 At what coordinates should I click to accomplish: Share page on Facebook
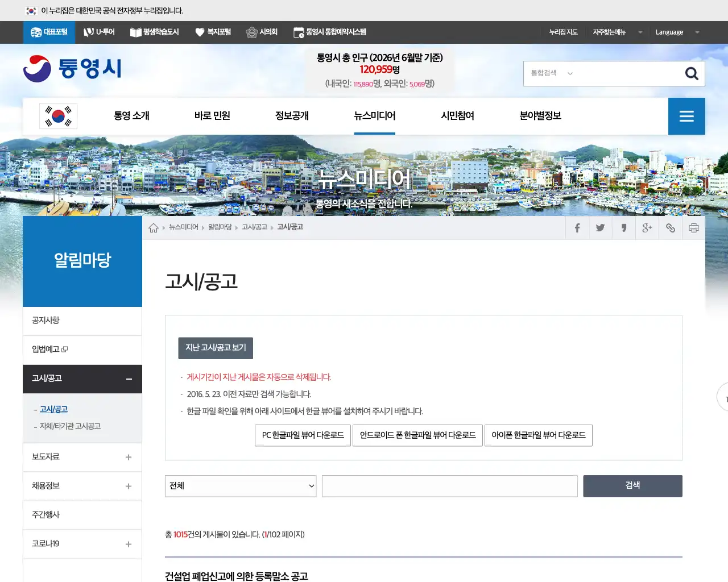[577, 228]
